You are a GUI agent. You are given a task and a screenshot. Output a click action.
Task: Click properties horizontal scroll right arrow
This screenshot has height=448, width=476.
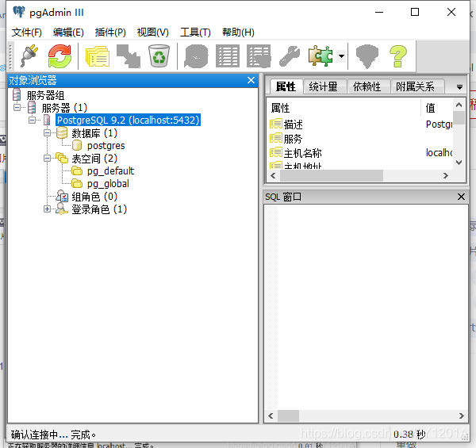[446, 175]
